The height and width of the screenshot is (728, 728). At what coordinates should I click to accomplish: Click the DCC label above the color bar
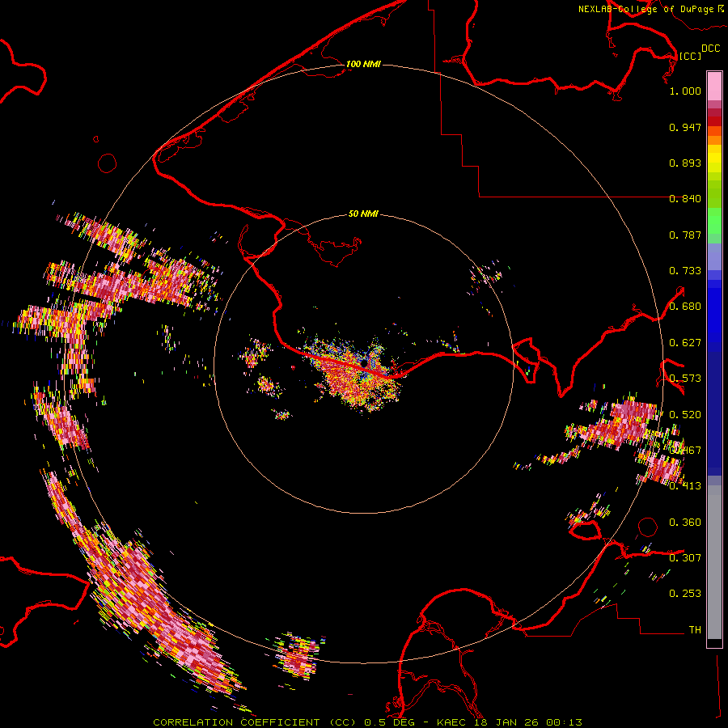[x=710, y=48]
